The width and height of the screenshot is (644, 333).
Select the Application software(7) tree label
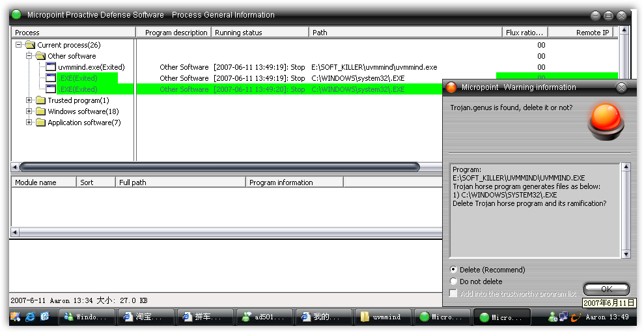coord(84,123)
